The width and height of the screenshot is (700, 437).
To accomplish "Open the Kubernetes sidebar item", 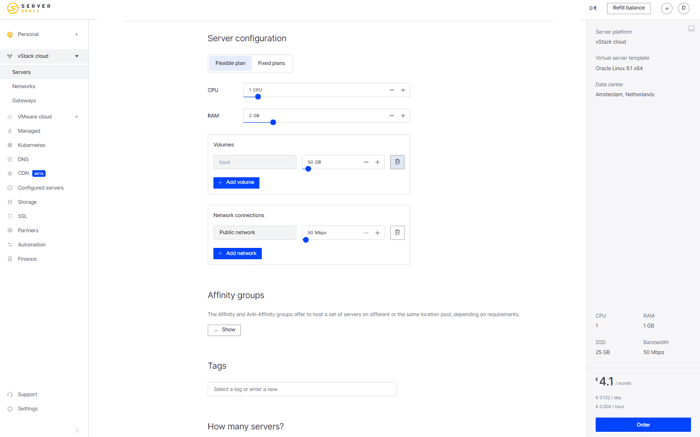I will (31, 145).
